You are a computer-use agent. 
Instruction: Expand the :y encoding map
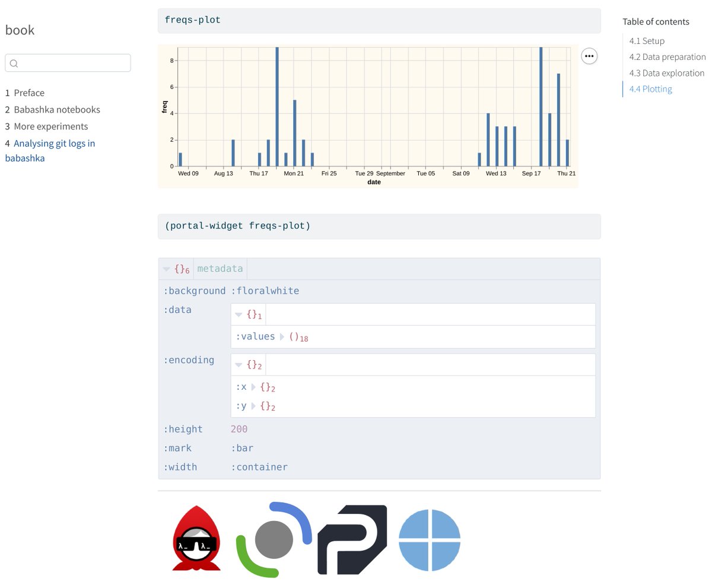coord(253,406)
